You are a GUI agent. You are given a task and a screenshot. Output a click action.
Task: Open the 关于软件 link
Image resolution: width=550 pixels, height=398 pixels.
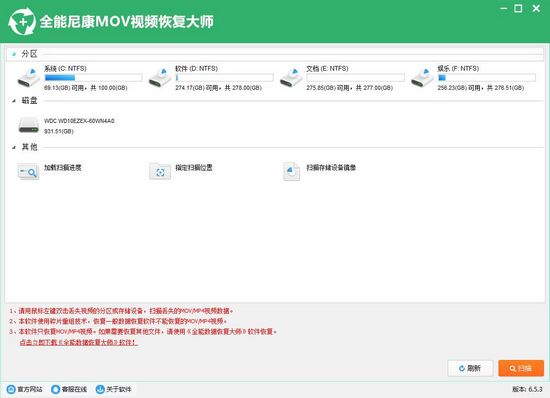119,389
